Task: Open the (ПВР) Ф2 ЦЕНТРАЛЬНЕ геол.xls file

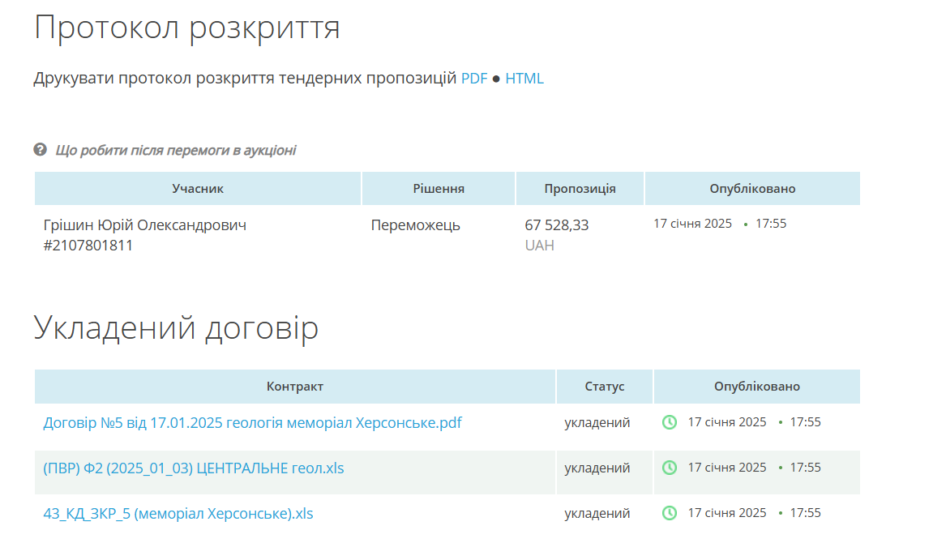Action: pos(193,468)
